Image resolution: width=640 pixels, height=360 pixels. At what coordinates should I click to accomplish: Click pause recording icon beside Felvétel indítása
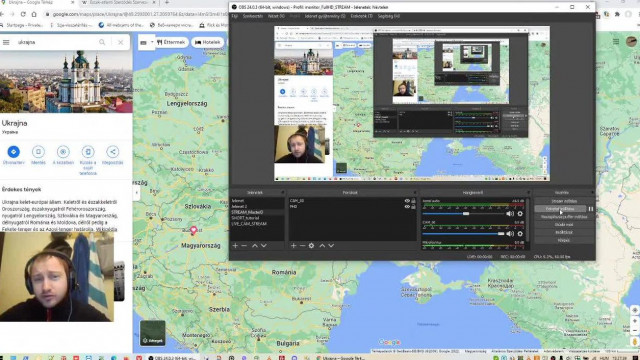(x=591, y=209)
